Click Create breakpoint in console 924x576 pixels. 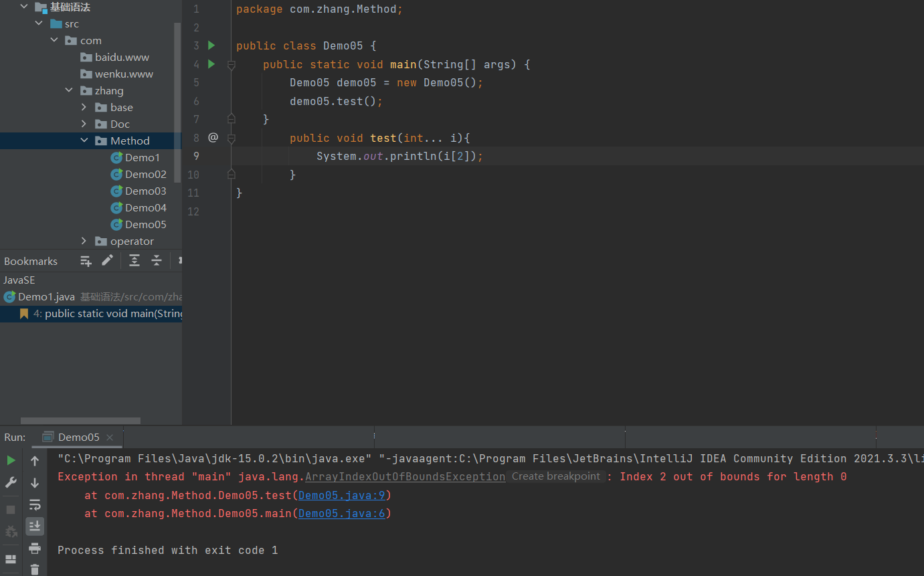point(556,476)
